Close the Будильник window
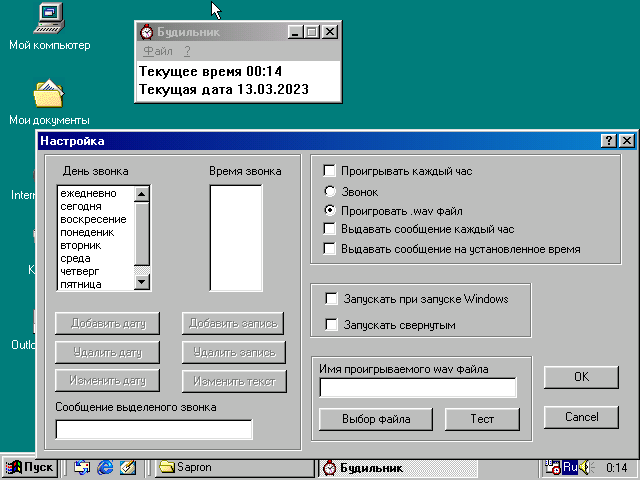 [x=330, y=32]
